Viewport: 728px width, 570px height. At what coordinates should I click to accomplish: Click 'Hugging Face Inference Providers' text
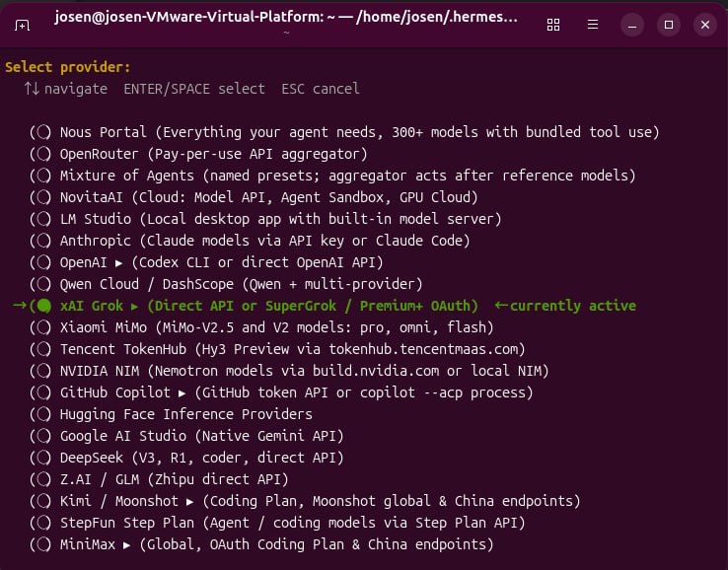(186, 414)
